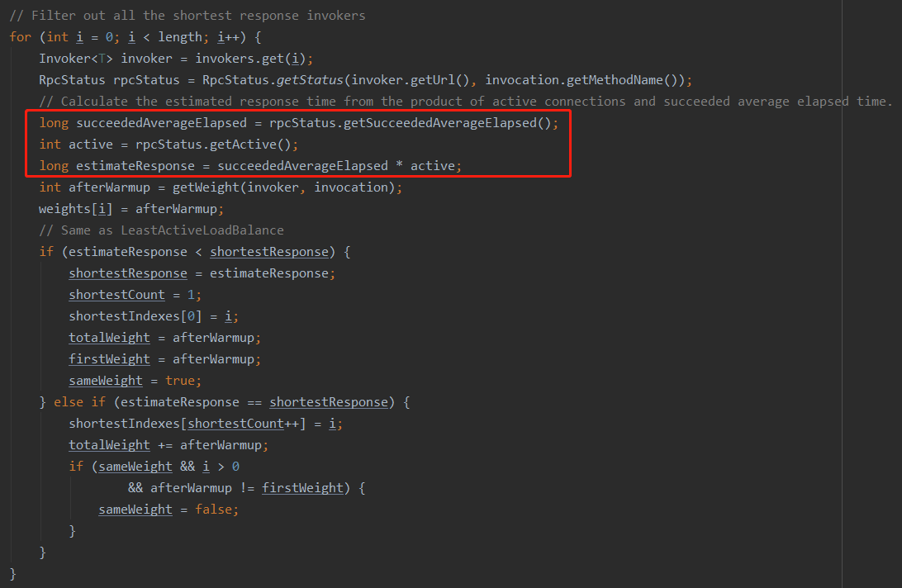Image resolution: width=902 pixels, height=588 pixels.
Task: Click the comment 'Filter out all the shortest response invokers'
Action: [188, 16]
